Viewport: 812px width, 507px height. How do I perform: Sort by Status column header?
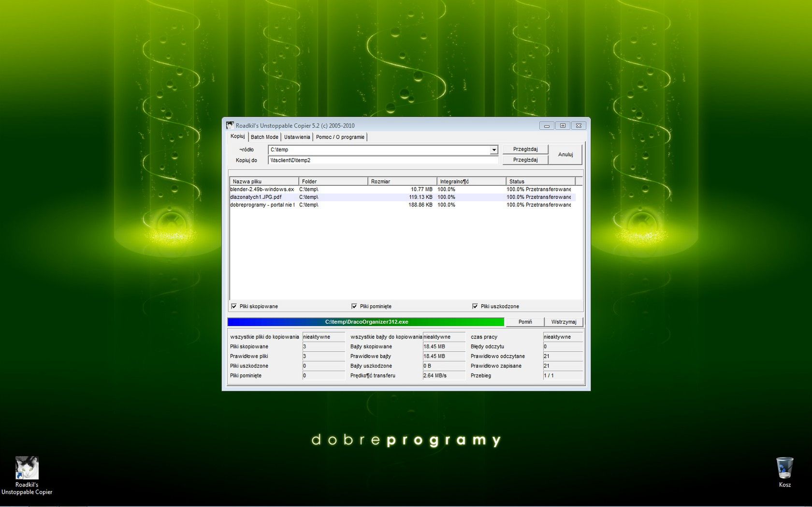pyautogui.click(x=540, y=181)
